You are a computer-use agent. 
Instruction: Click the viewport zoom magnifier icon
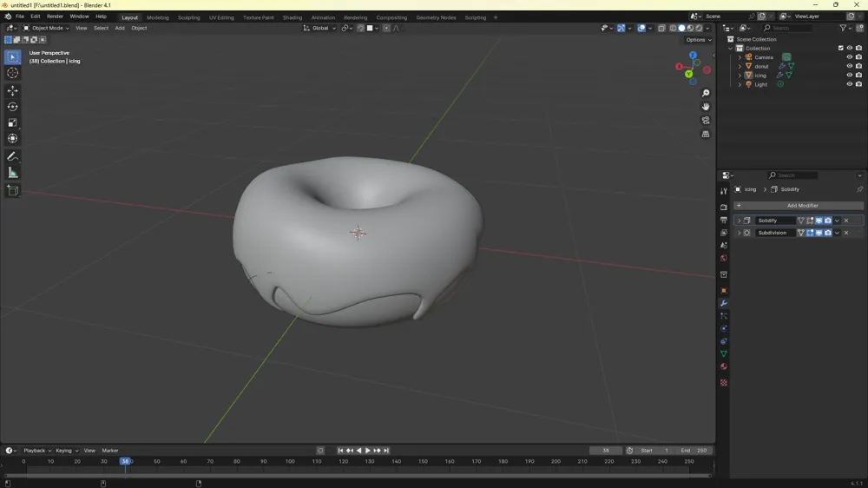coord(705,93)
